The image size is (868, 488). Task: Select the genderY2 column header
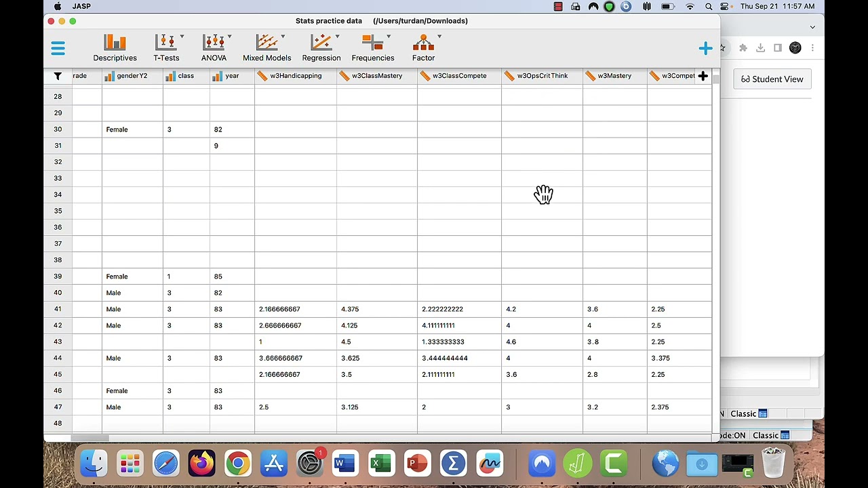pyautogui.click(x=132, y=76)
